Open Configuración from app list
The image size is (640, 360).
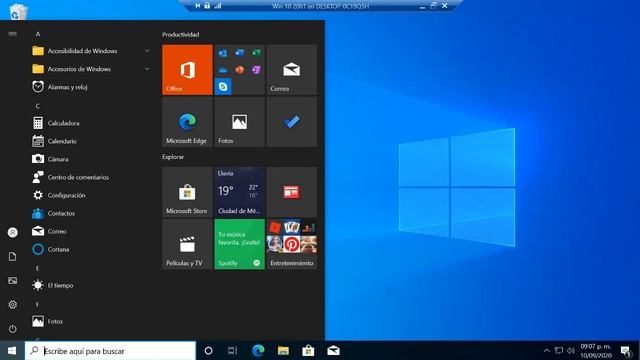(92, 195)
